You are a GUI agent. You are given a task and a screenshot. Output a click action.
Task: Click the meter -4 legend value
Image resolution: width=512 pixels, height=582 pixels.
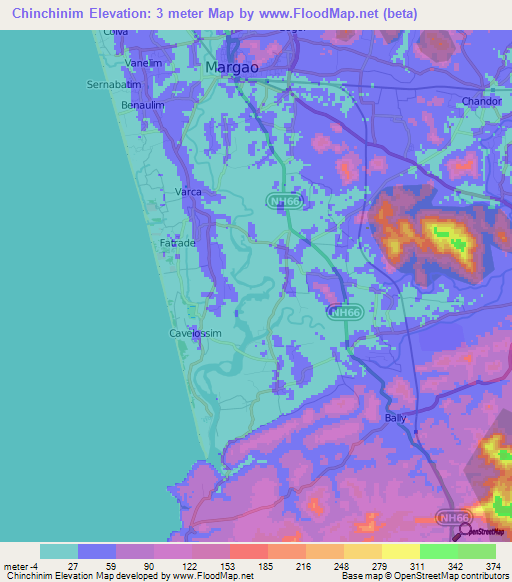[21, 567]
